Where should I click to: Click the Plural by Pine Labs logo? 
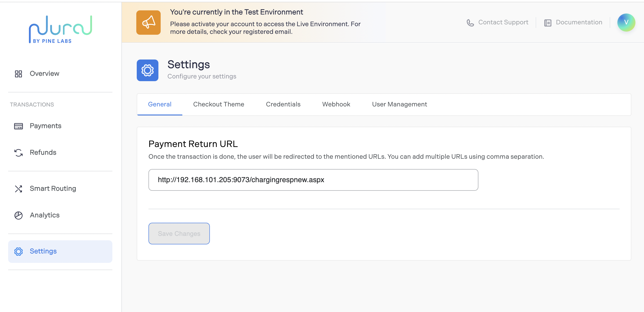pyautogui.click(x=60, y=29)
